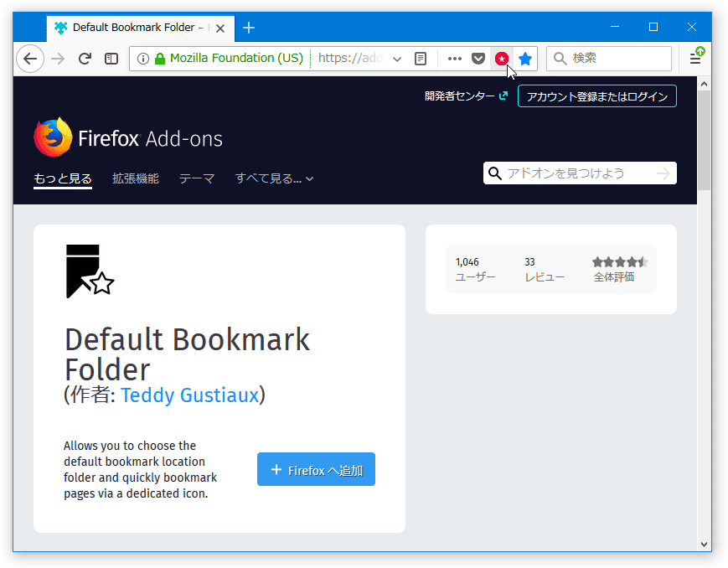Click the green padlock security icon
The width and height of the screenshot is (728, 568).
160,59
